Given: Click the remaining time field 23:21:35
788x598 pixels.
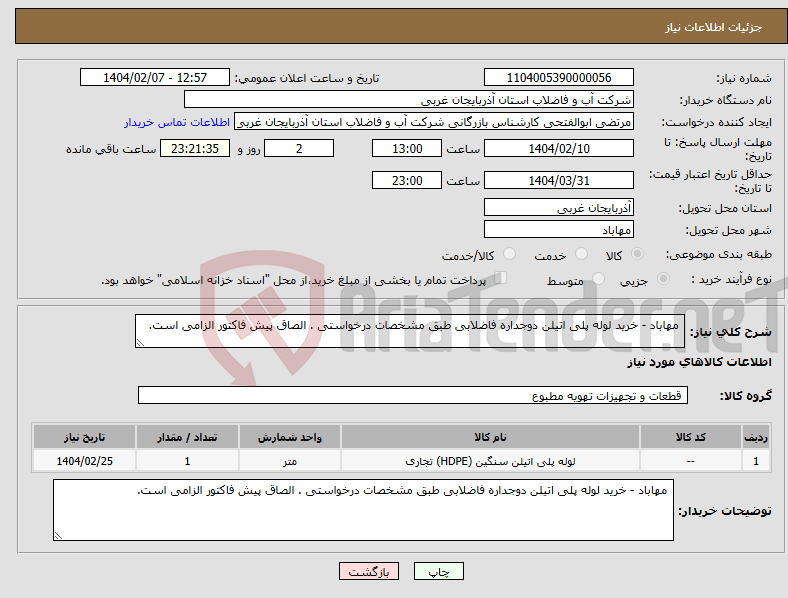Looking at the screenshot, I should pos(195,149).
